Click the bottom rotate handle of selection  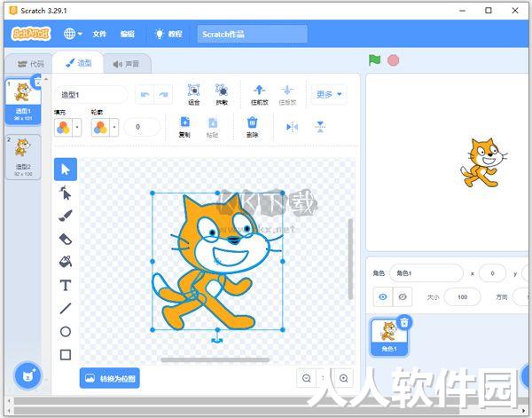[x=217, y=340]
